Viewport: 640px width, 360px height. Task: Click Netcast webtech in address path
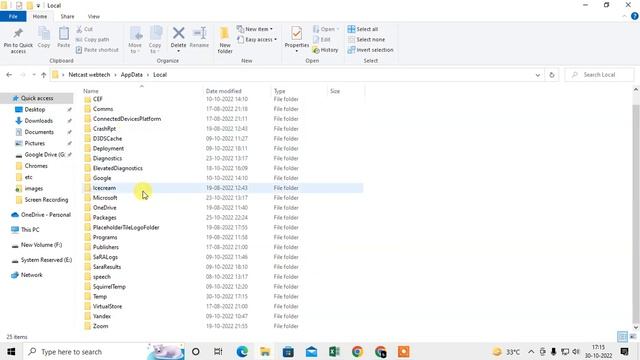(x=89, y=75)
